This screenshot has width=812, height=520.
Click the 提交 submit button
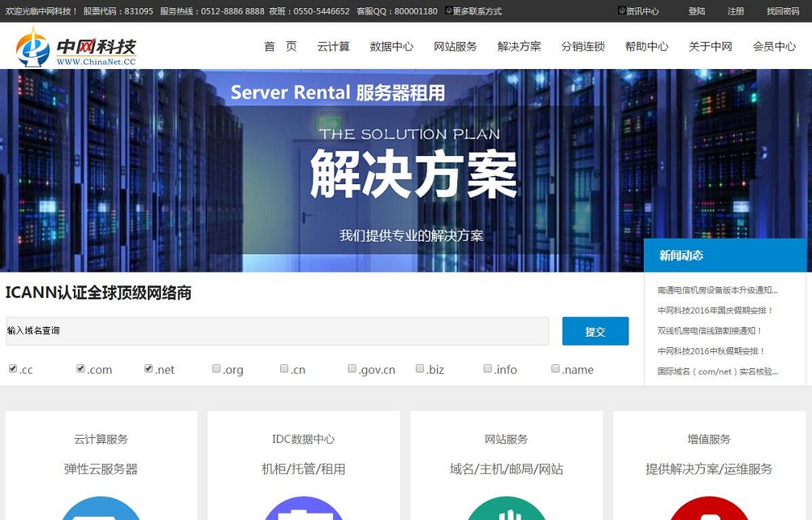pos(595,331)
